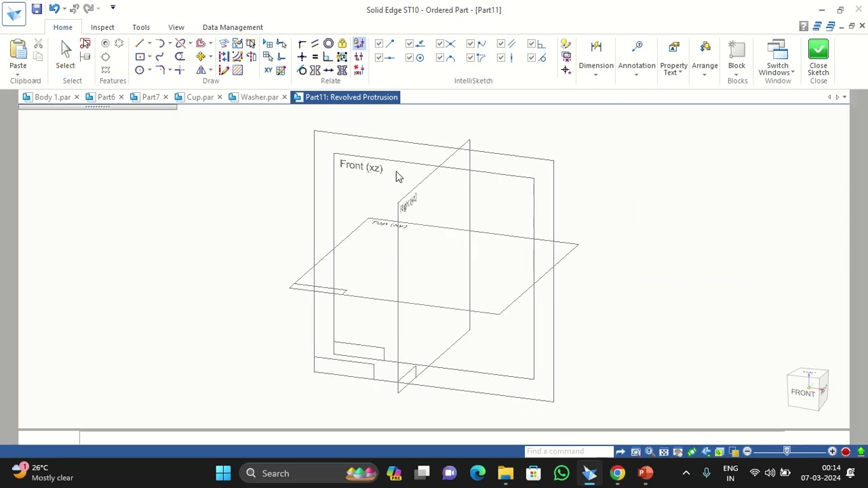Viewport: 868px width, 488px height.
Task: Click the zoom slider handle
Action: (787, 451)
